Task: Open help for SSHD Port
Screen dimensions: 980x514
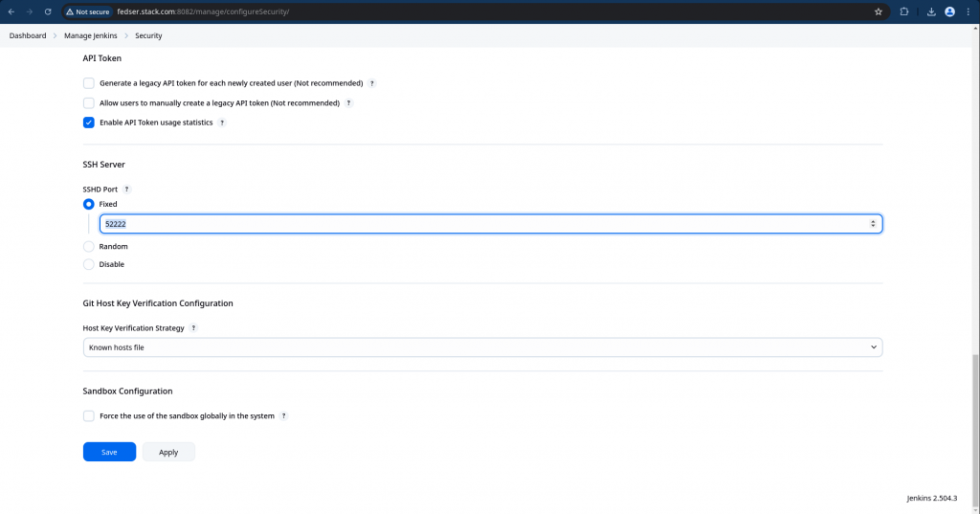Action: [x=126, y=190]
